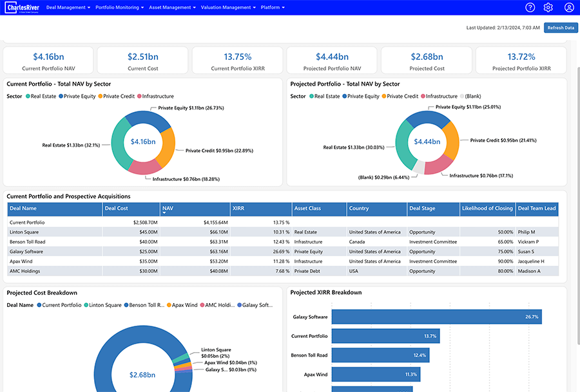
Task: Open the Portfolio Monitoring menu
Action: (x=119, y=7)
